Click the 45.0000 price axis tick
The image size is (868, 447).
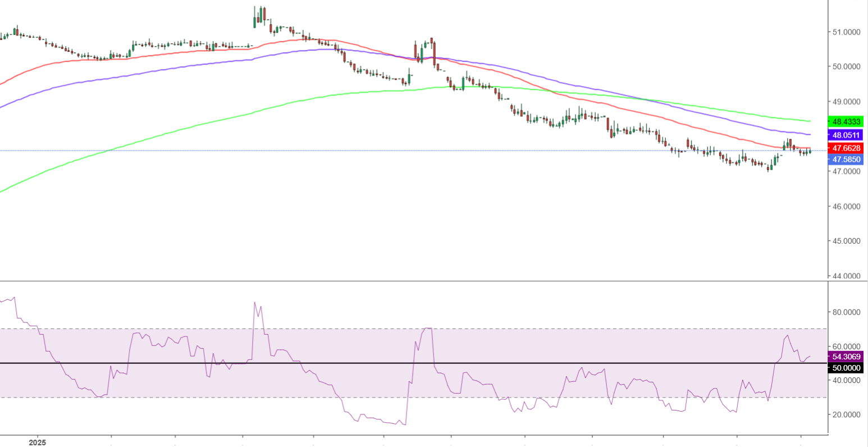847,241
